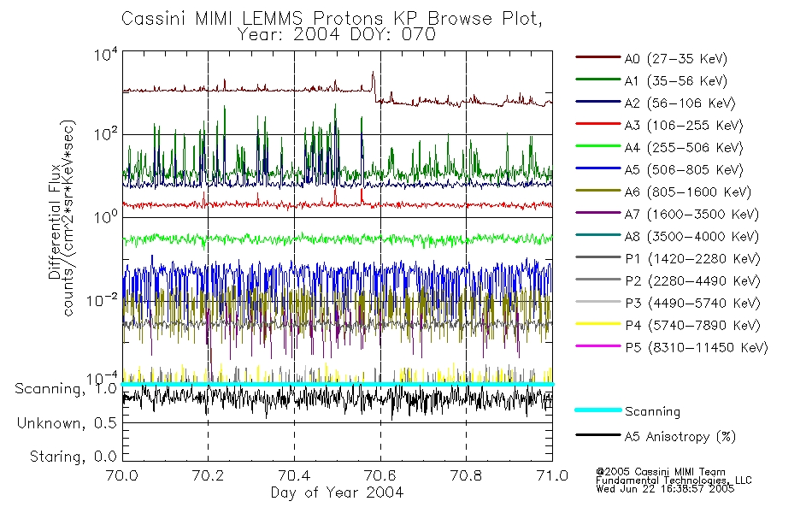
Task: Click the cyan Scanning legend line
Action: [598, 410]
